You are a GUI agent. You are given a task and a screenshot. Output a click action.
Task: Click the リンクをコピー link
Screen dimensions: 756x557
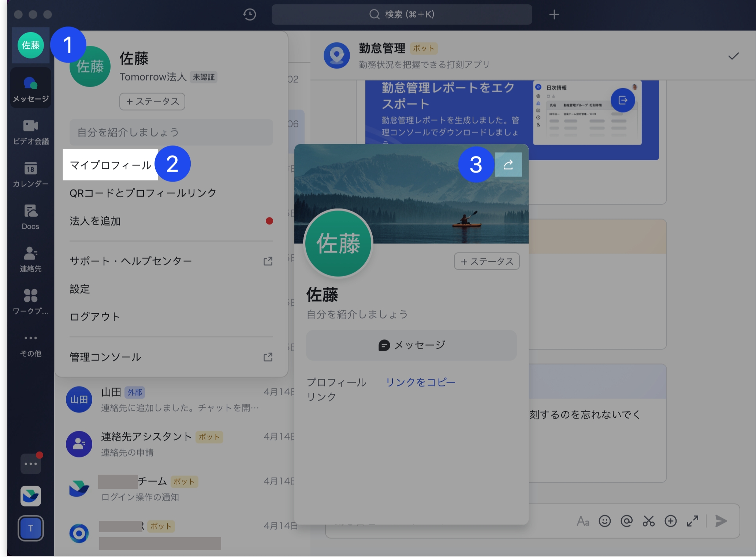421,382
